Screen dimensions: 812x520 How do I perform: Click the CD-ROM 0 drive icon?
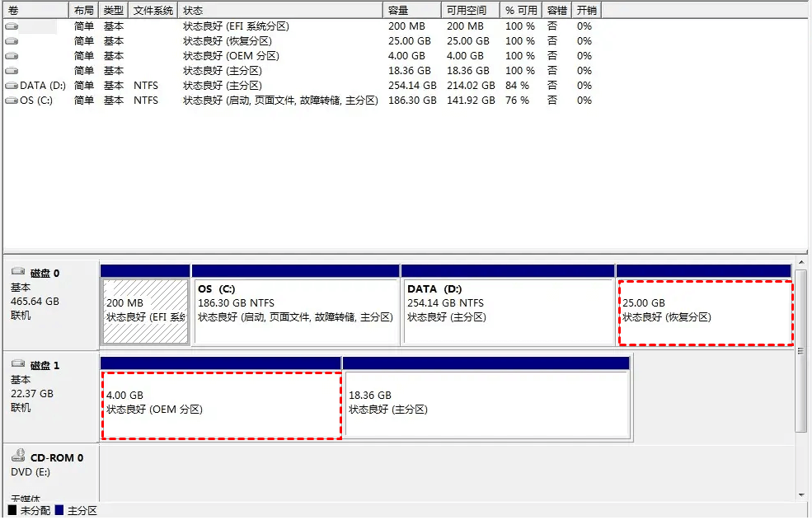tap(18, 457)
